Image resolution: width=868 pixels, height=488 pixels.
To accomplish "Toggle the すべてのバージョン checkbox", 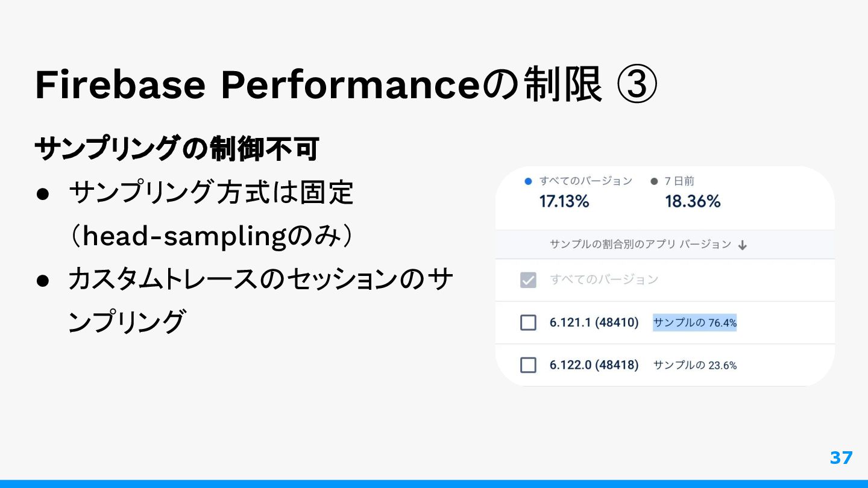I will tap(528, 280).
